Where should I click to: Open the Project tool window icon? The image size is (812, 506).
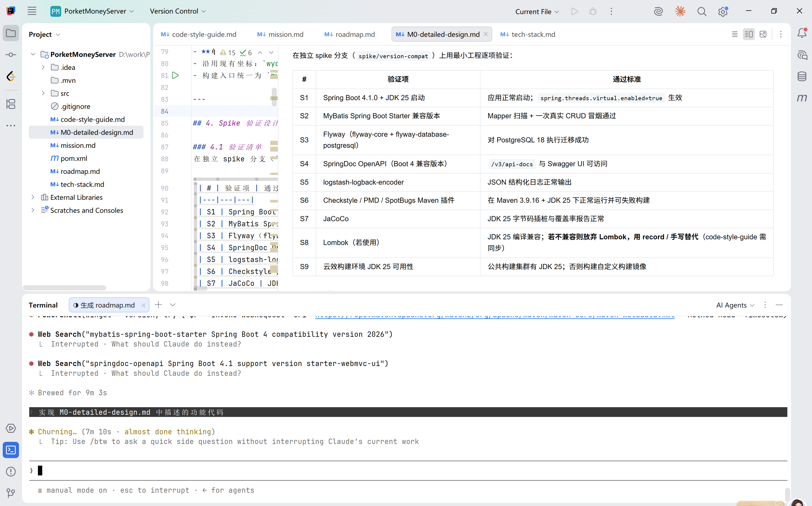pyautogui.click(x=11, y=33)
